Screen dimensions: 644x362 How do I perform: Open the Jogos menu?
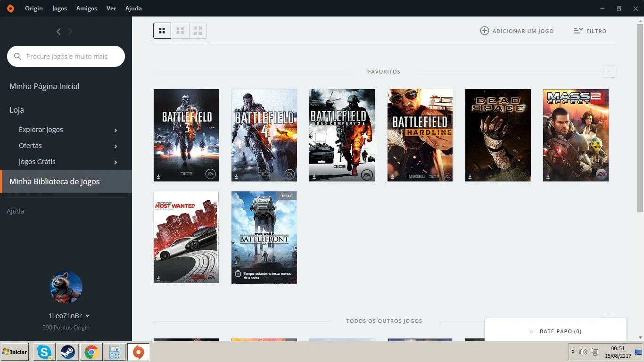point(59,8)
